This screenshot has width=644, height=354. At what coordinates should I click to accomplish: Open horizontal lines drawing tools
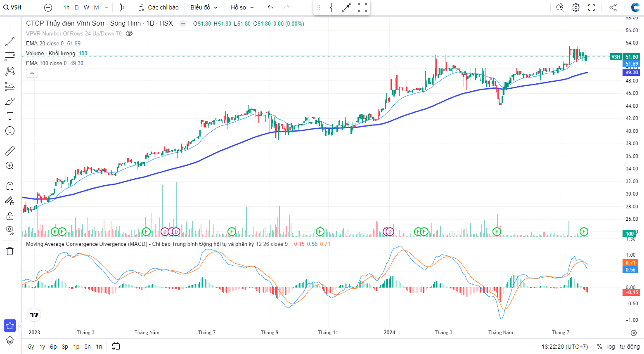10,57
